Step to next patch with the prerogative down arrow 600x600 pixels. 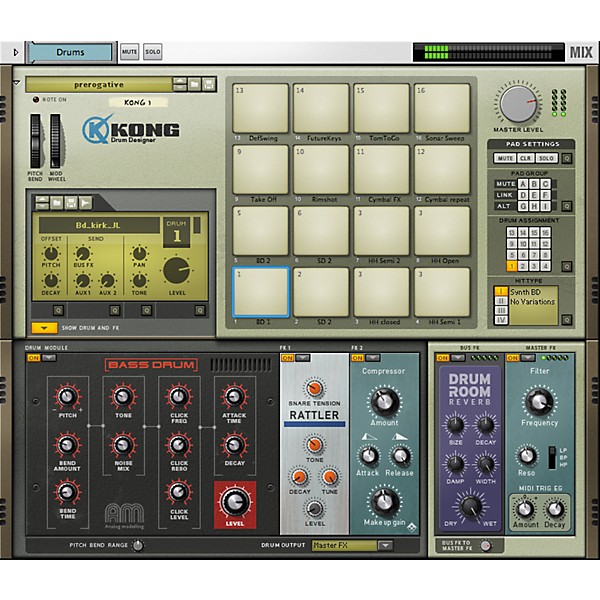[179, 88]
